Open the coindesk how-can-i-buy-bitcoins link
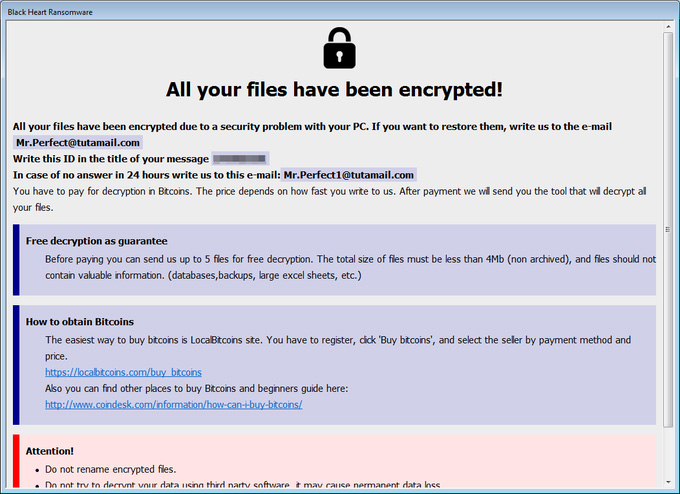 point(173,405)
